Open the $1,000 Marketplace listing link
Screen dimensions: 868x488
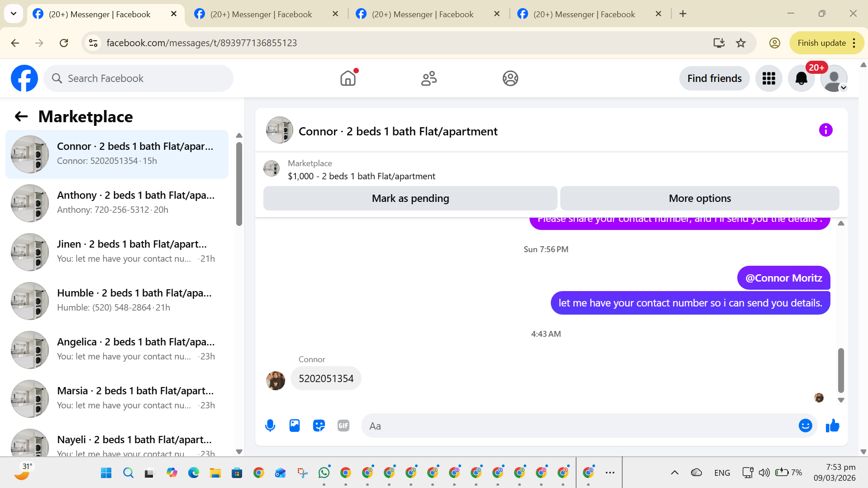(x=361, y=176)
